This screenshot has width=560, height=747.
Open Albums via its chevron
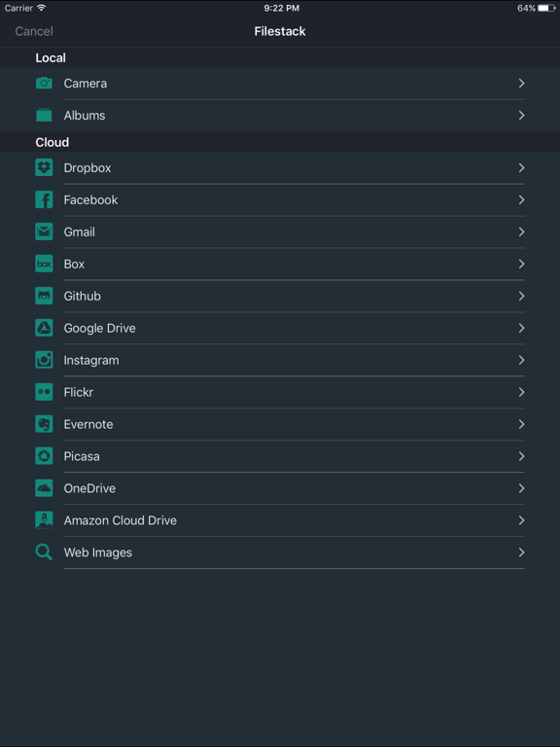(x=521, y=115)
